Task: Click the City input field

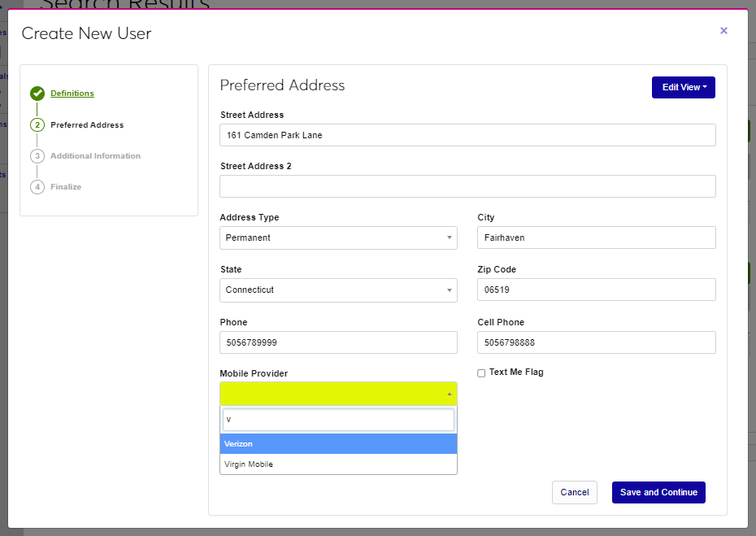Action: pyautogui.click(x=596, y=237)
